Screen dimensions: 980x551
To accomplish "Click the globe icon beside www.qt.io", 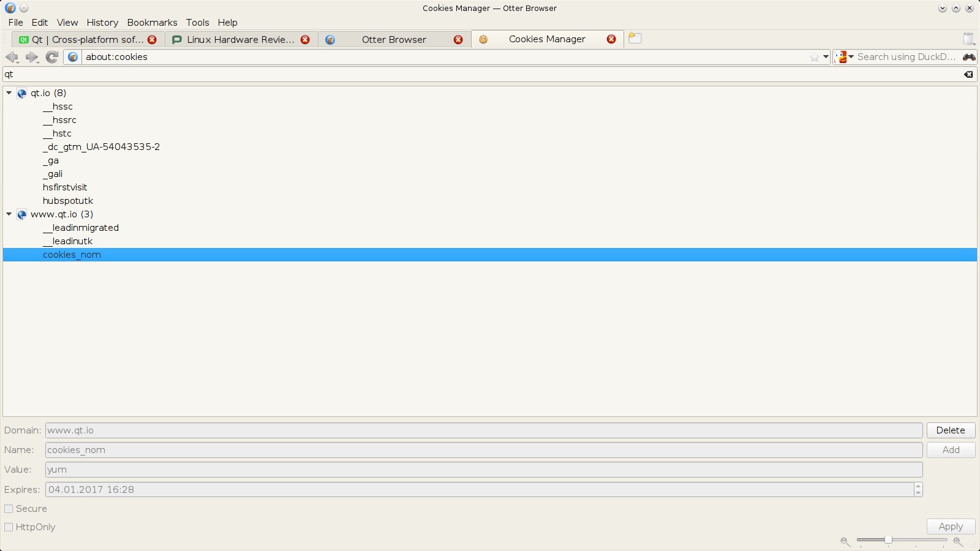I will point(22,215).
